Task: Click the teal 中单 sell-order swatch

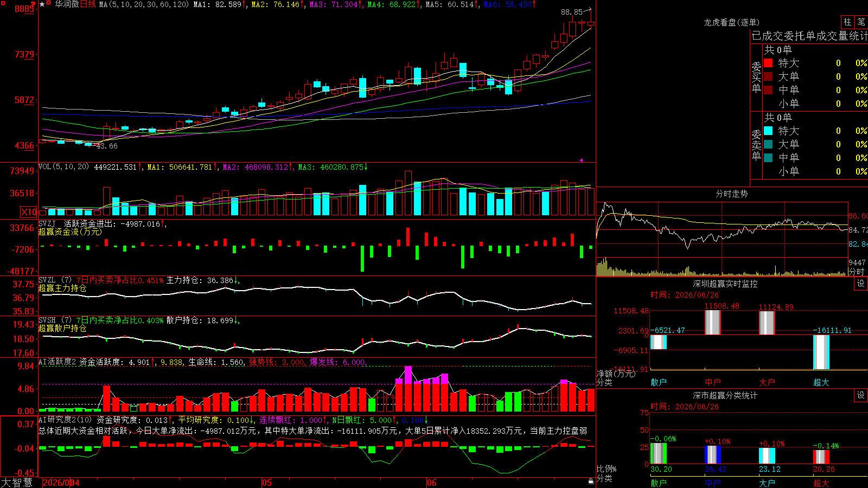Action: (768, 157)
